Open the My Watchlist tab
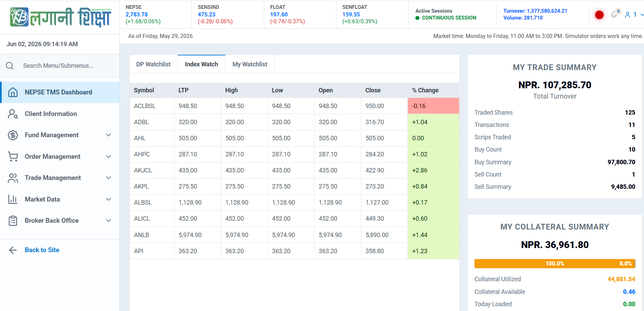Viewport: 644px width, 311px height. [x=250, y=64]
